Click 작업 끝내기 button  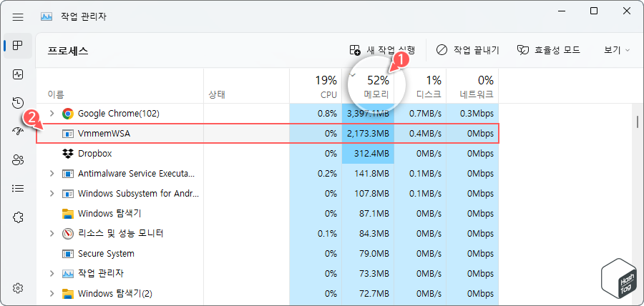(x=467, y=51)
